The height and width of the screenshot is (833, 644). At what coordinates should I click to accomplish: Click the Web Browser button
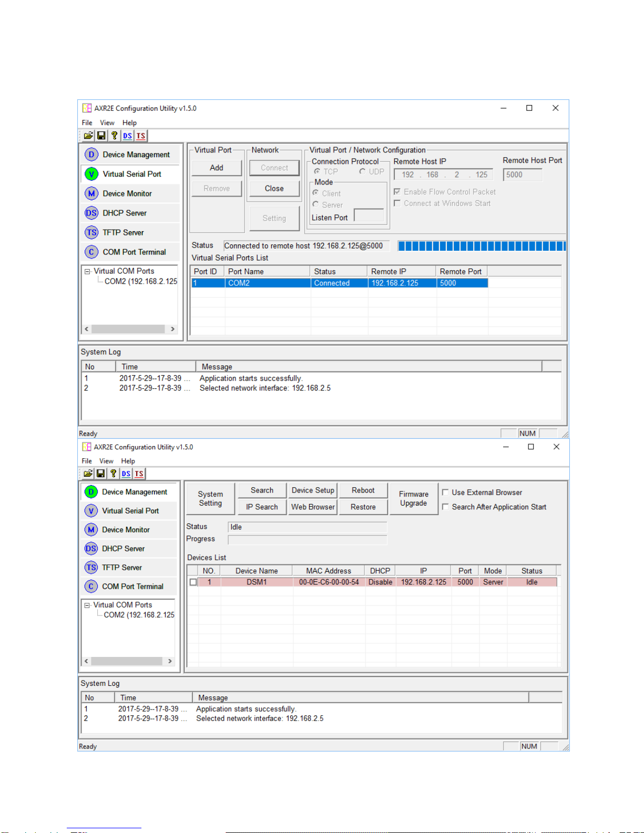point(313,507)
